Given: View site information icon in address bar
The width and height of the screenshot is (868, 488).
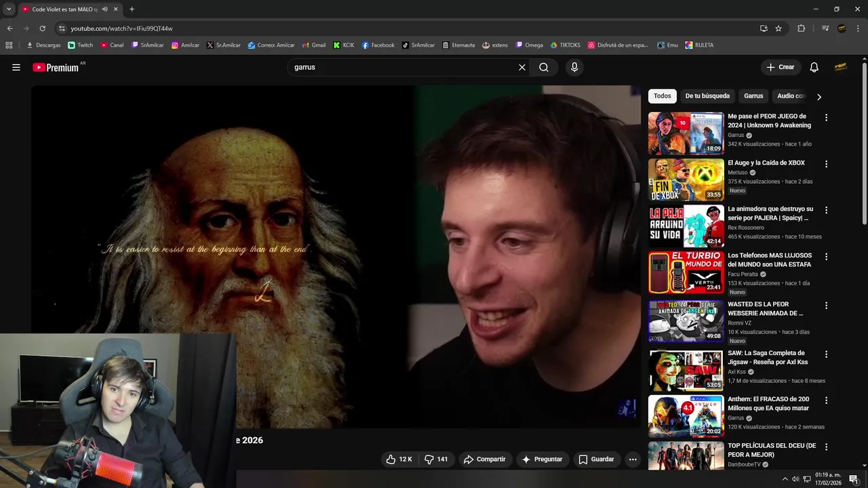Looking at the screenshot, I should pos(62,28).
